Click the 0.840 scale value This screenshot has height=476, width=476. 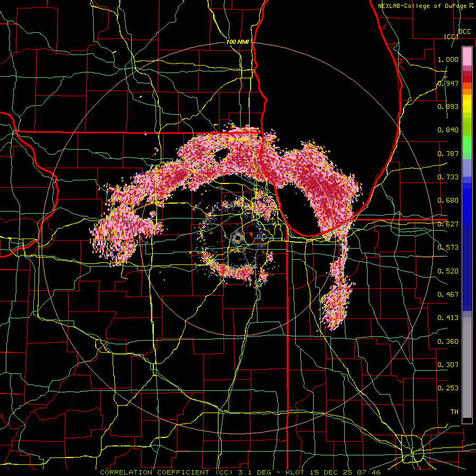[x=448, y=130]
